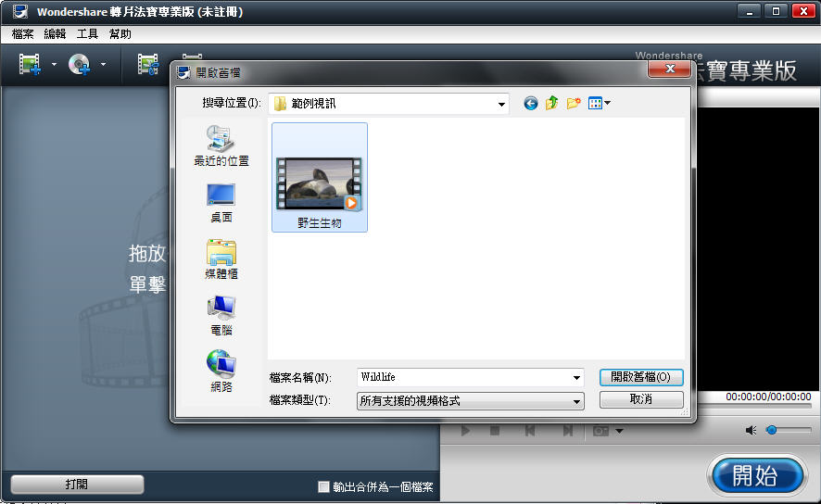The image size is (821, 504).
Task: Open the 檔案 menu
Action: pos(23,34)
